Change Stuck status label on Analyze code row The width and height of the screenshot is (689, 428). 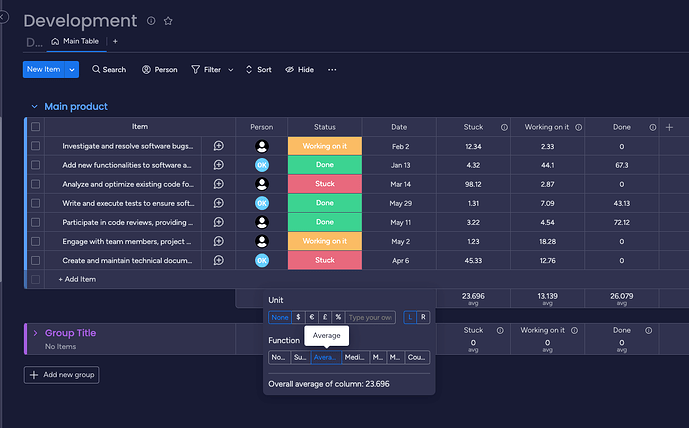click(325, 184)
